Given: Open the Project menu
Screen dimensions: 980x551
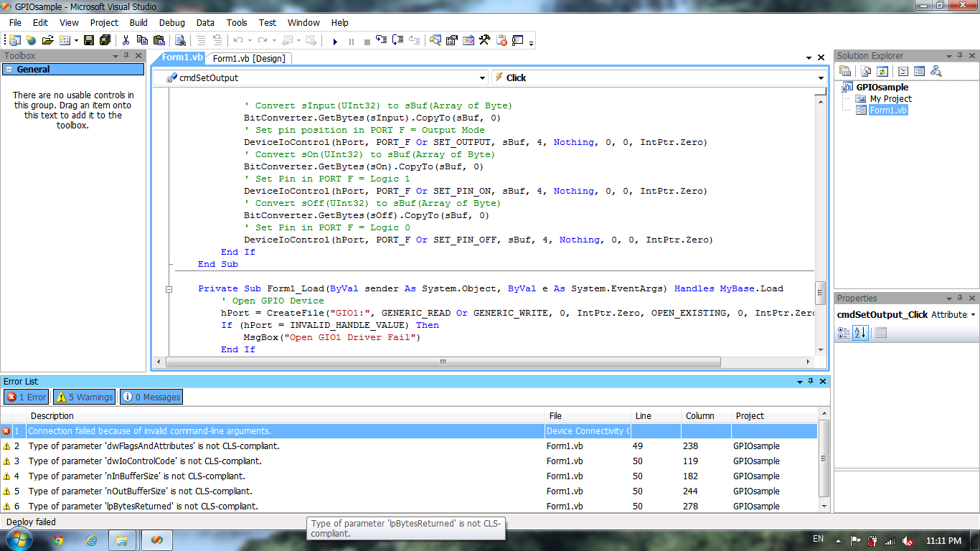Looking at the screenshot, I should [x=104, y=23].
